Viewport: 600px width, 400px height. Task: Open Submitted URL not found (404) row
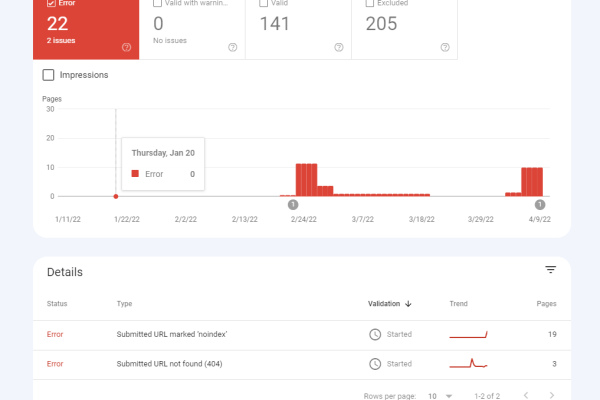[x=302, y=364]
